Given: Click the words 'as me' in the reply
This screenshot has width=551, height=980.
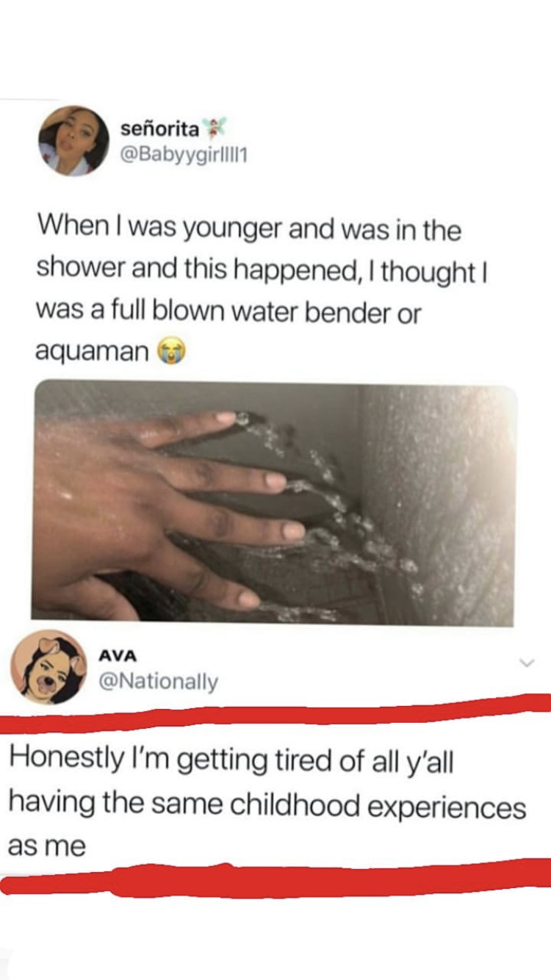Looking at the screenshot, I should pos(46,847).
